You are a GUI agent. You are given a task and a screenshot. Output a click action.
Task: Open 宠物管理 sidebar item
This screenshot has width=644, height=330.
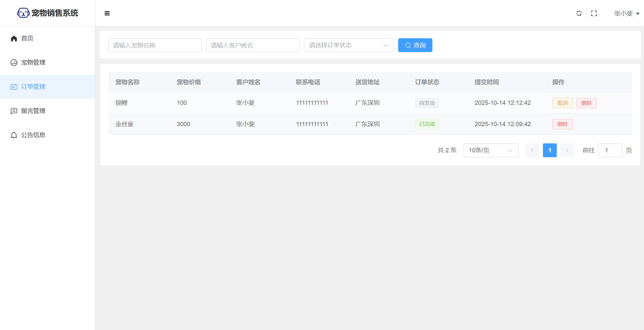[33, 62]
